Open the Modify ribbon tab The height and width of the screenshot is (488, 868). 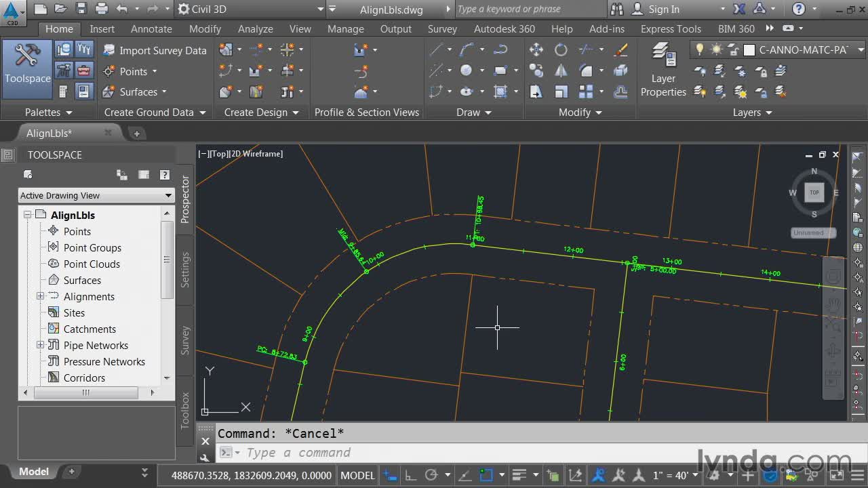click(205, 28)
